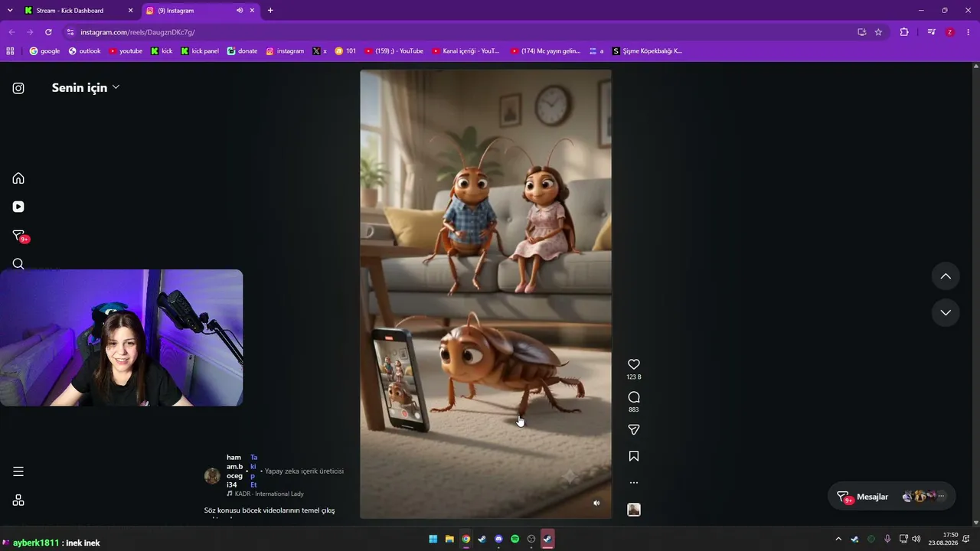Open the Reels section in sidebar
This screenshot has height=551, width=980.
pos(18,207)
